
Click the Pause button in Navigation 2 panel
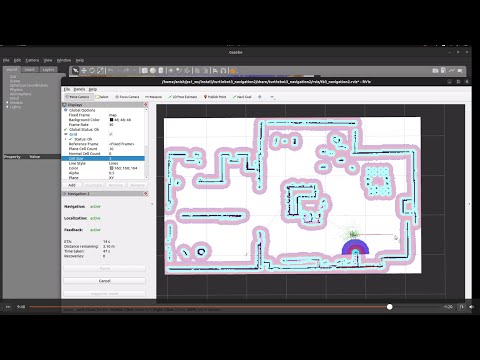[x=104, y=268]
